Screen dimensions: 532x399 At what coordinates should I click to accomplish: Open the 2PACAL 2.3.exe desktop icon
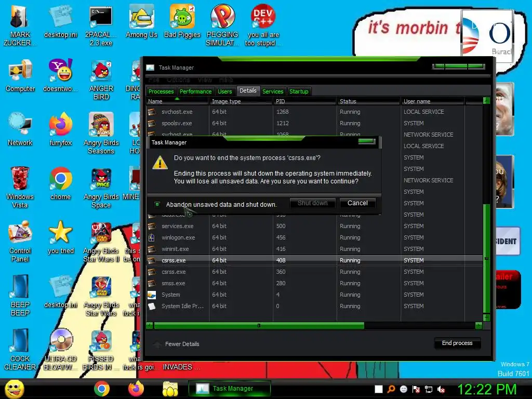(101, 25)
